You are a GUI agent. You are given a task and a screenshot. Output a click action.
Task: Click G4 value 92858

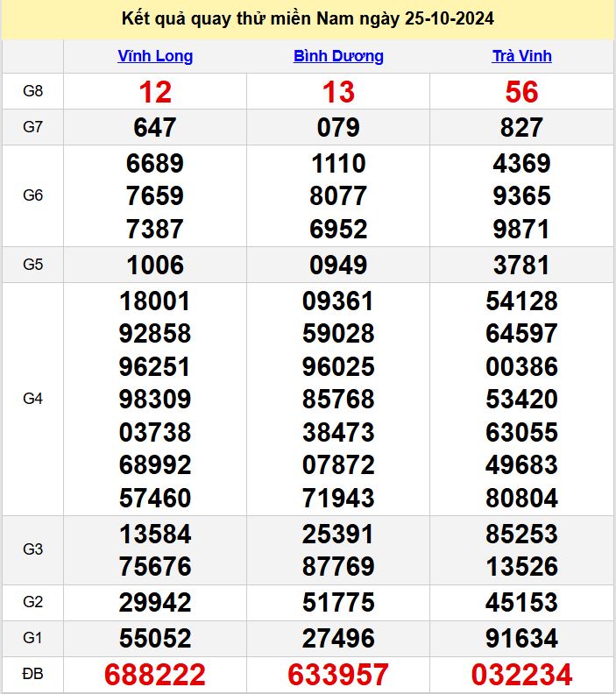pyautogui.click(x=155, y=334)
